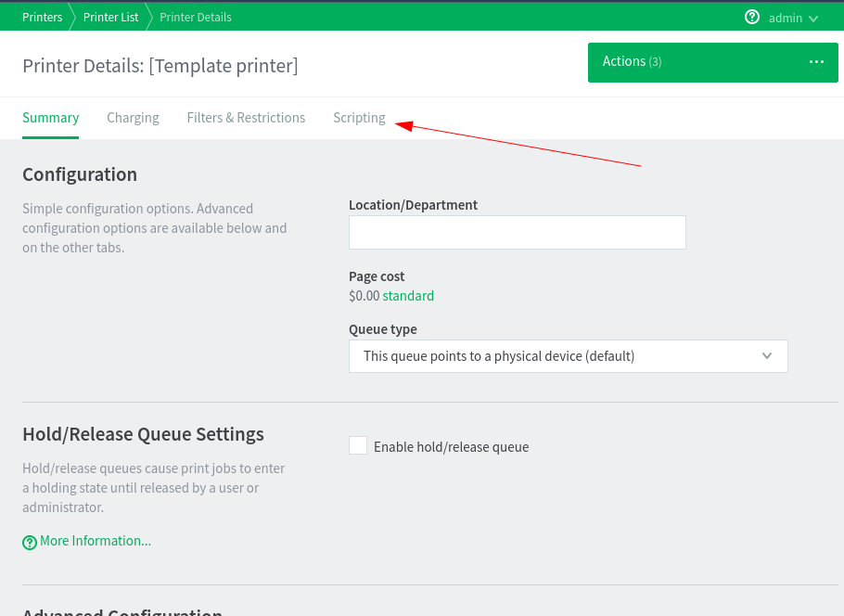
Task: Click the chevron arrow next to admin
Action: 813,19
